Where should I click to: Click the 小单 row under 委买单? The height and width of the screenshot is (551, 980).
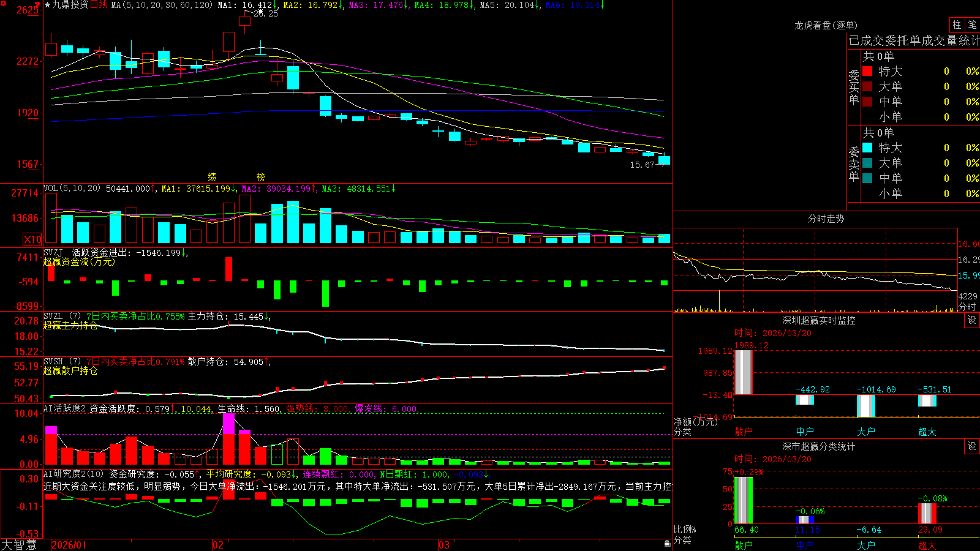[x=920, y=116]
